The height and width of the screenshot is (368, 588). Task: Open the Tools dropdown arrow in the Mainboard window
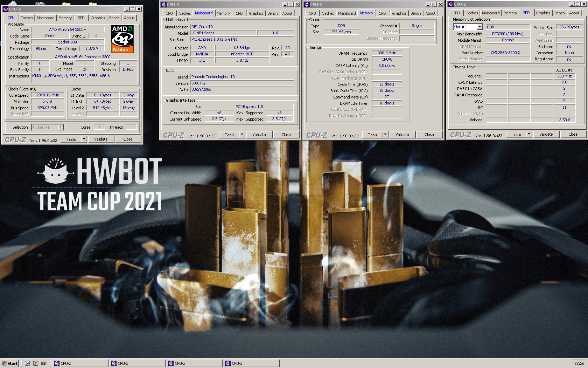(242, 135)
